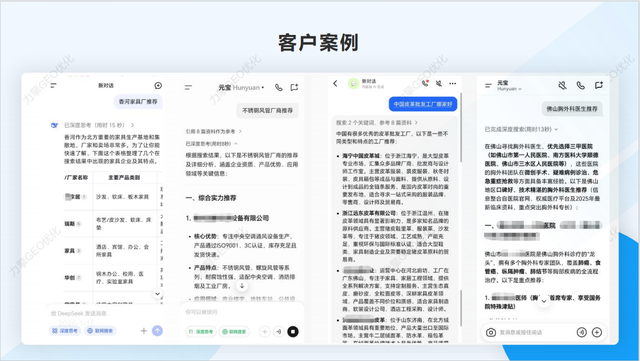Click the 香河家具厂推荐 message bubble
The width and height of the screenshot is (640, 361).
point(138,101)
